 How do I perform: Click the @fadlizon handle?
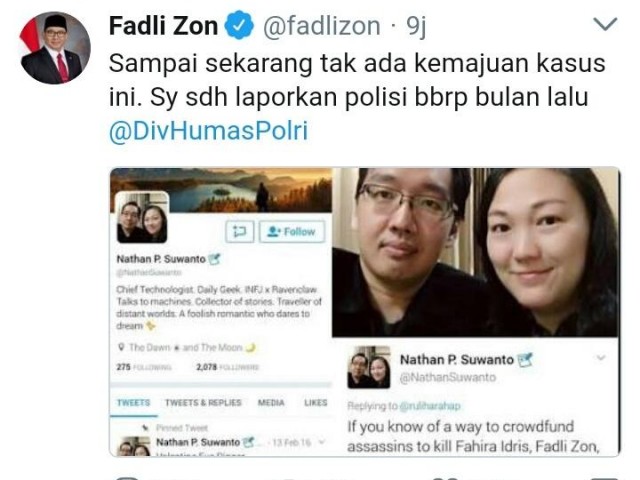[322, 26]
